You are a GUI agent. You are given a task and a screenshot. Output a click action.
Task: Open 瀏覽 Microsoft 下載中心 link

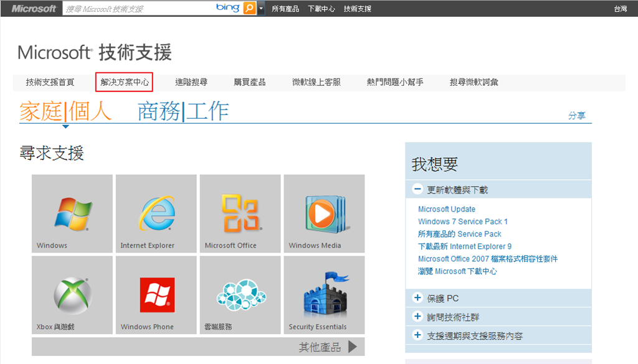457,271
